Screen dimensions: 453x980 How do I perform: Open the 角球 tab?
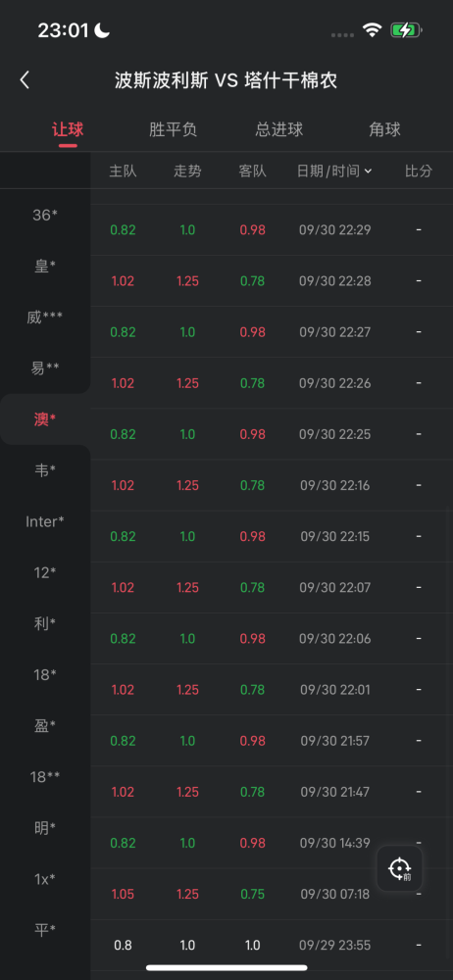click(384, 129)
